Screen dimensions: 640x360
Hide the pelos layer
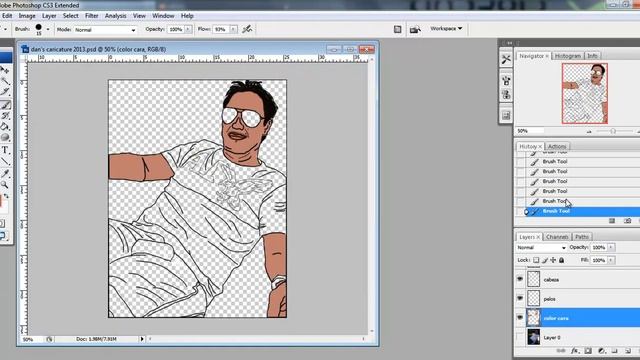520,298
